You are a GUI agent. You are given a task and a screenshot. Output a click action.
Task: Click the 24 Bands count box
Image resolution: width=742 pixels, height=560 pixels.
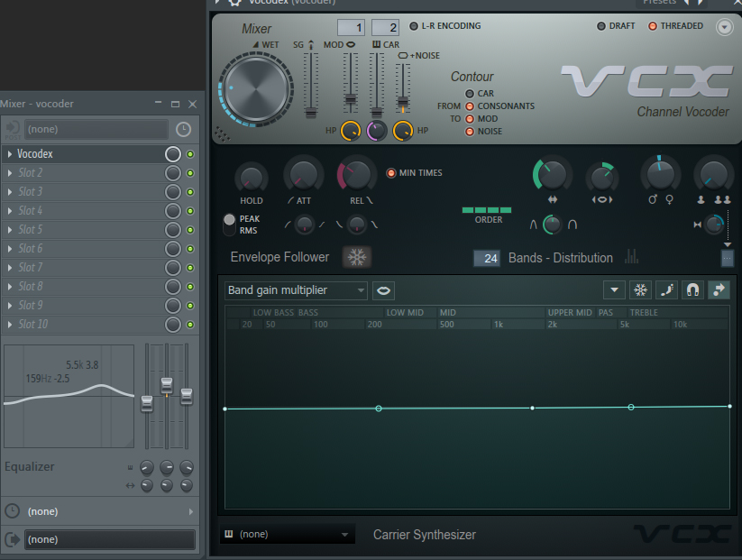pyautogui.click(x=487, y=258)
